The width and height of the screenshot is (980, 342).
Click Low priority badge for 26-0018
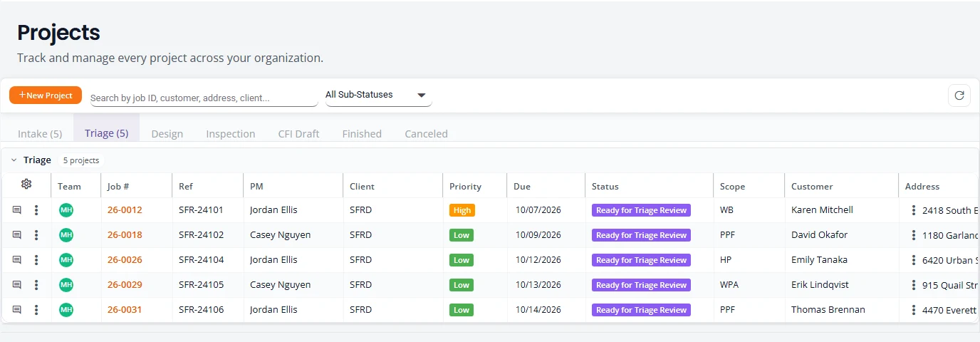[x=462, y=235]
